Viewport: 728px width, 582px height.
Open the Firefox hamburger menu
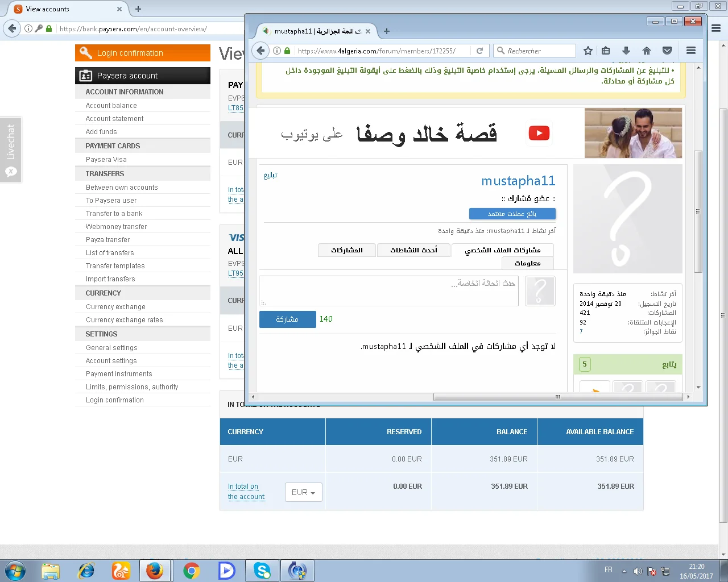click(x=691, y=51)
